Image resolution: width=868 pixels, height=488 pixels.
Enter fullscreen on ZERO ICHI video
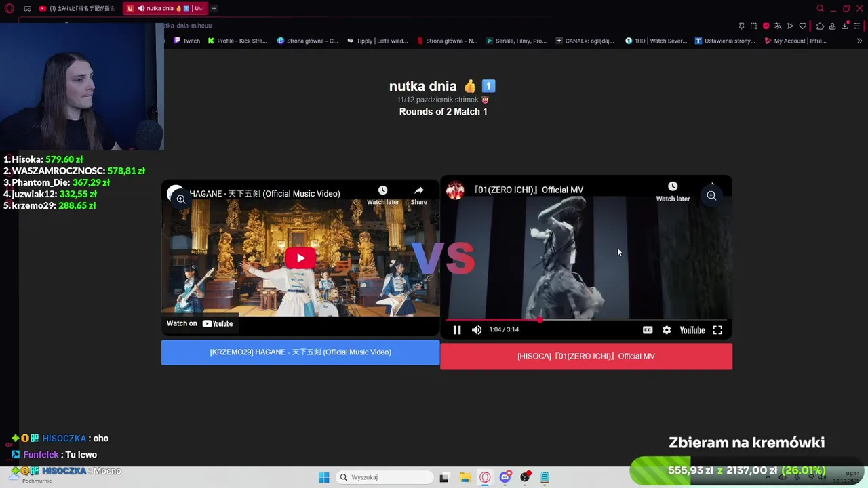(x=717, y=330)
